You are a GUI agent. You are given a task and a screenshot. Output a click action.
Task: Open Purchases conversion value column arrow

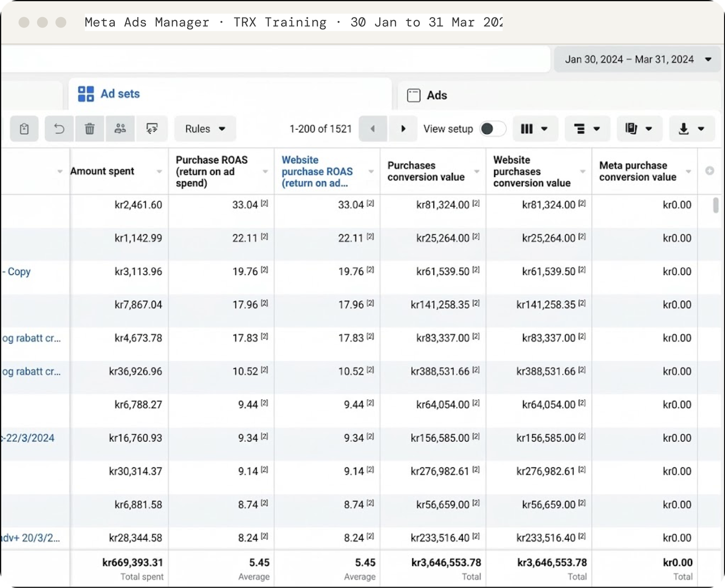pos(477,171)
